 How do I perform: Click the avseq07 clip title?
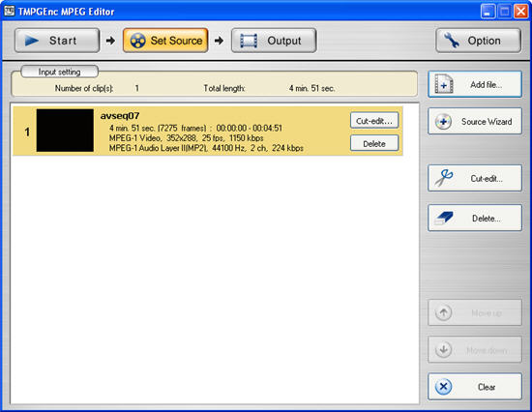pyautogui.click(x=120, y=116)
